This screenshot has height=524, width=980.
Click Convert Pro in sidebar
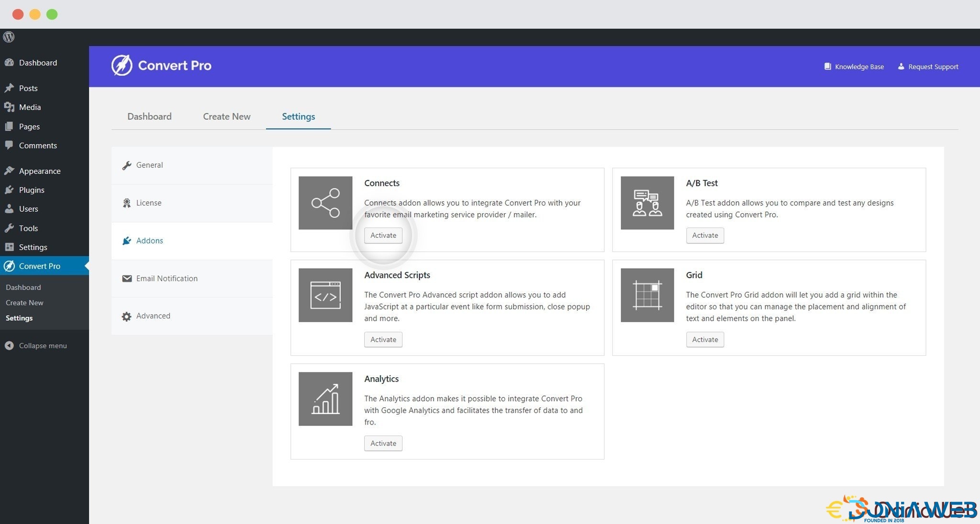(x=45, y=266)
